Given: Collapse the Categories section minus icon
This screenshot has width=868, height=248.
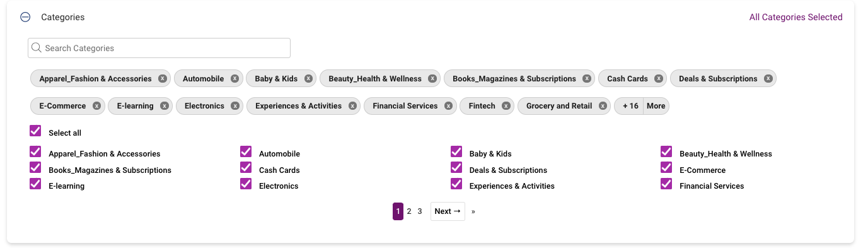Looking at the screenshot, I should [25, 17].
